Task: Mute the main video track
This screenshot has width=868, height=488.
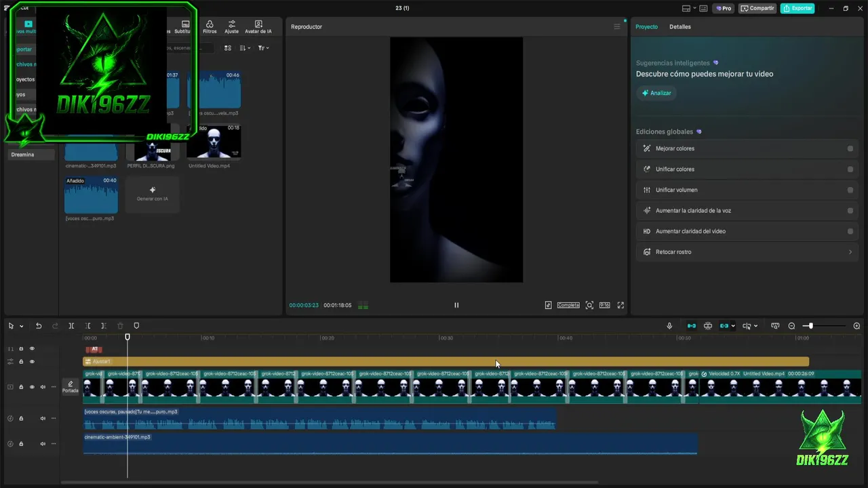Action: [x=43, y=387]
